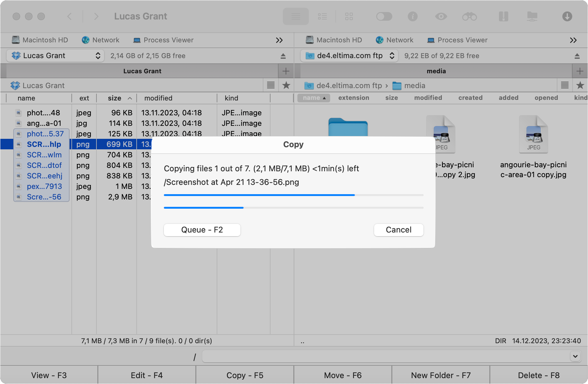Open the network connections manager icon
The width and height of the screenshot is (588, 384).
(532, 16)
